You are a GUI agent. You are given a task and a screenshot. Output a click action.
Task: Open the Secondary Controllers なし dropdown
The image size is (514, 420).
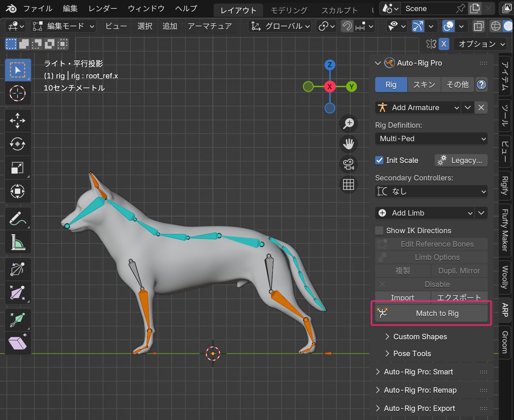click(x=431, y=191)
